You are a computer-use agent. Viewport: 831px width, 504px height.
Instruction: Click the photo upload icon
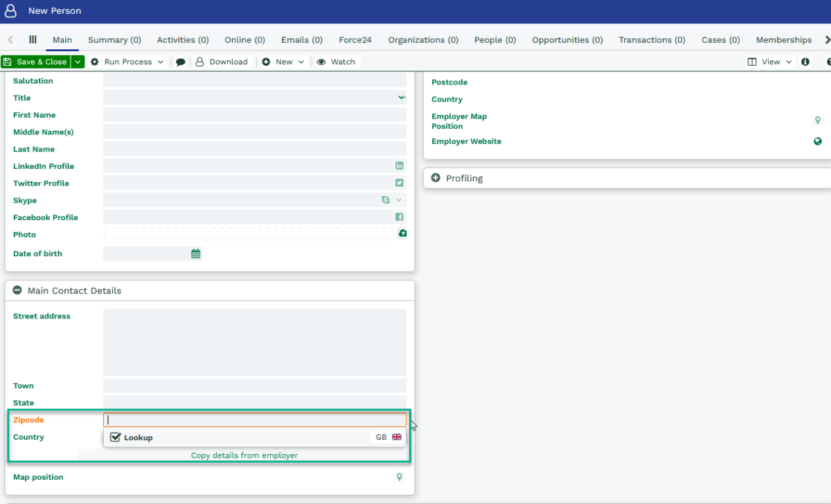pyautogui.click(x=402, y=234)
